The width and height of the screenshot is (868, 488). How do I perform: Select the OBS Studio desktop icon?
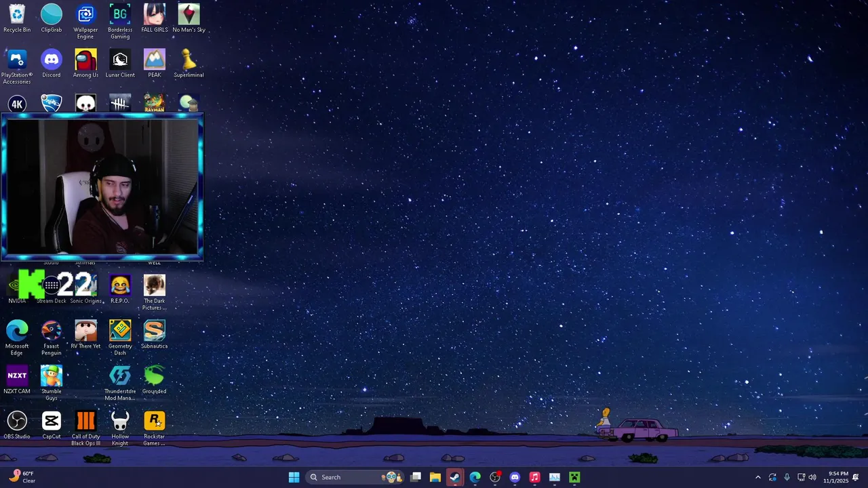pos(17,425)
